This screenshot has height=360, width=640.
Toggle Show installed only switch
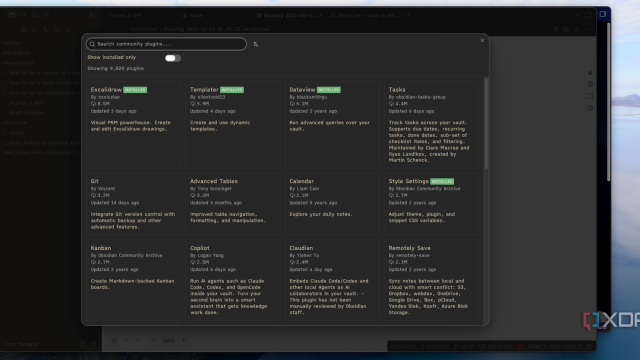tap(173, 58)
